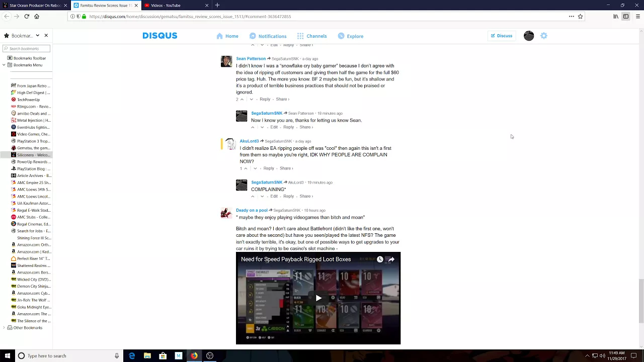Open the Windows Start menu
Image resolution: width=644 pixels, height=362 pixels.
(x=7, y=356)
